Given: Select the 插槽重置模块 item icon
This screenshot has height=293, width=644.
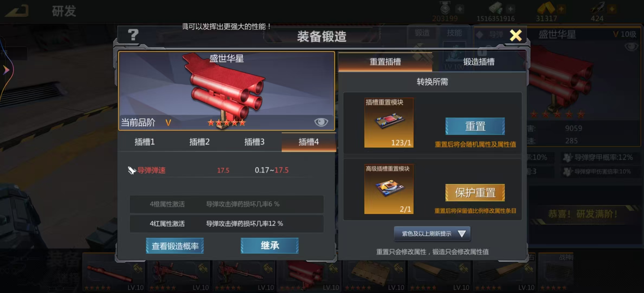Looking at the screenshot, I should [x=389, y=123].
